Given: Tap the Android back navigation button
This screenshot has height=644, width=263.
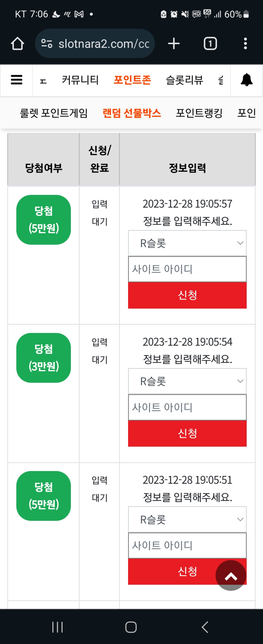Looking at the screenshot, I should 205,627.
